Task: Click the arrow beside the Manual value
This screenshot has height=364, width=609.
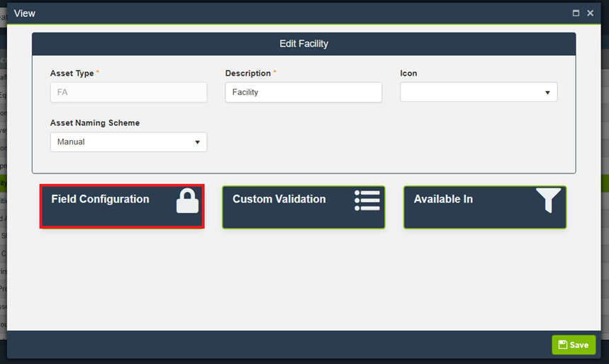Action: (x=197, y=142)
